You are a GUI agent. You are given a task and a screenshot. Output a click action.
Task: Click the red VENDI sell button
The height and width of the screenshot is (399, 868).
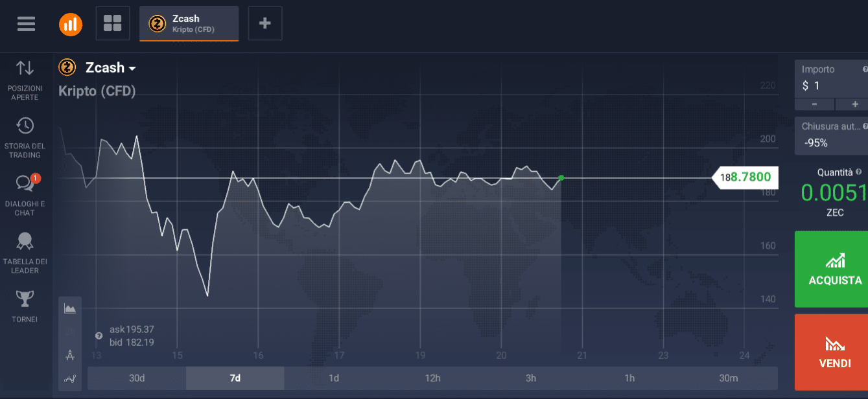click(x=831, y=352)
